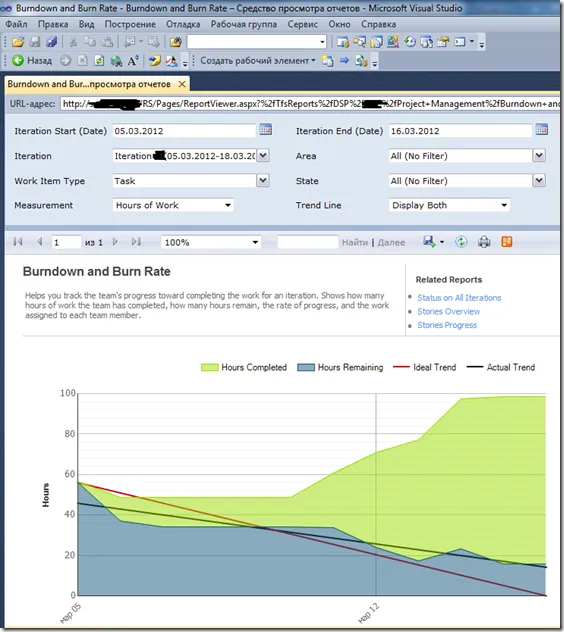Click the Save floppy disk icon
Screen dimensions: 564x632
[x=35, y=42]
